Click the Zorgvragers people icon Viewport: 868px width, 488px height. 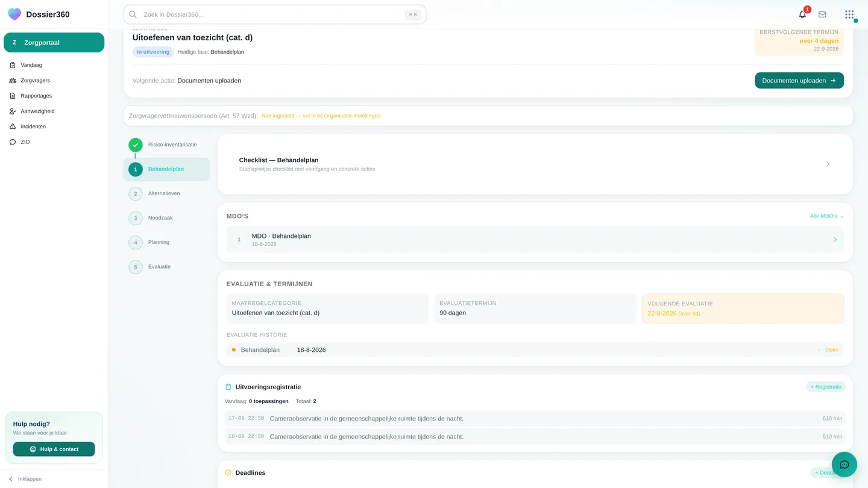coord(13,80)
